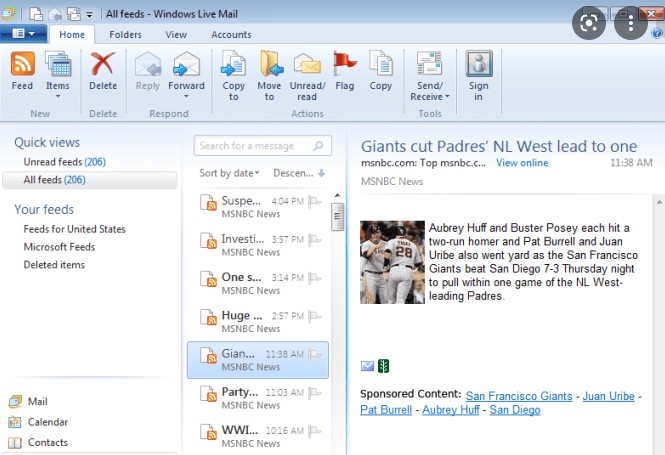Open the Sort by date dropdown

[x=229, y=173]
